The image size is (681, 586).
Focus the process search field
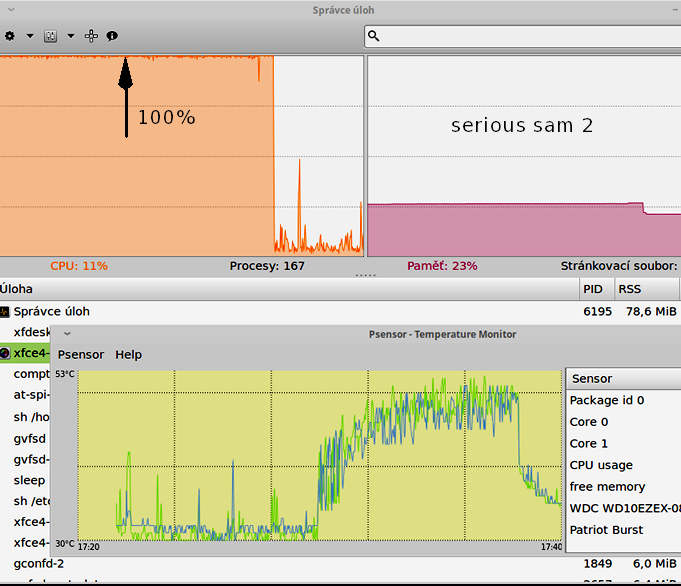point(520,36)
